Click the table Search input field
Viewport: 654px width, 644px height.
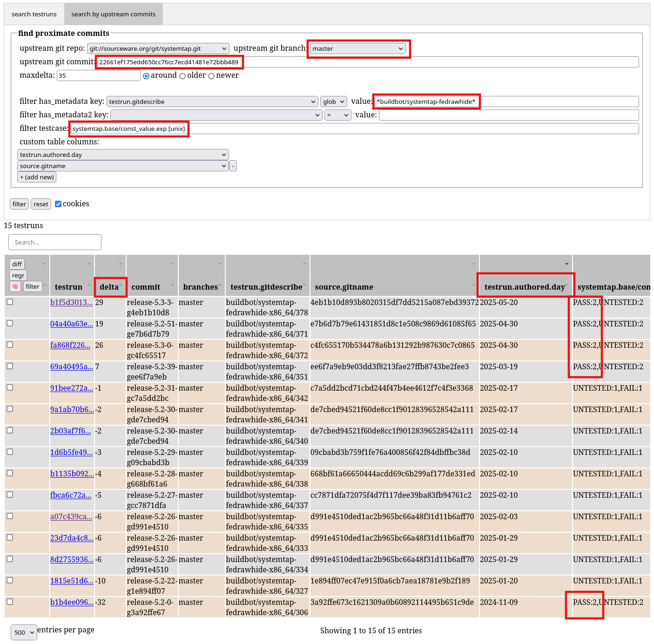pyautogui.click(x=55, y=242)
